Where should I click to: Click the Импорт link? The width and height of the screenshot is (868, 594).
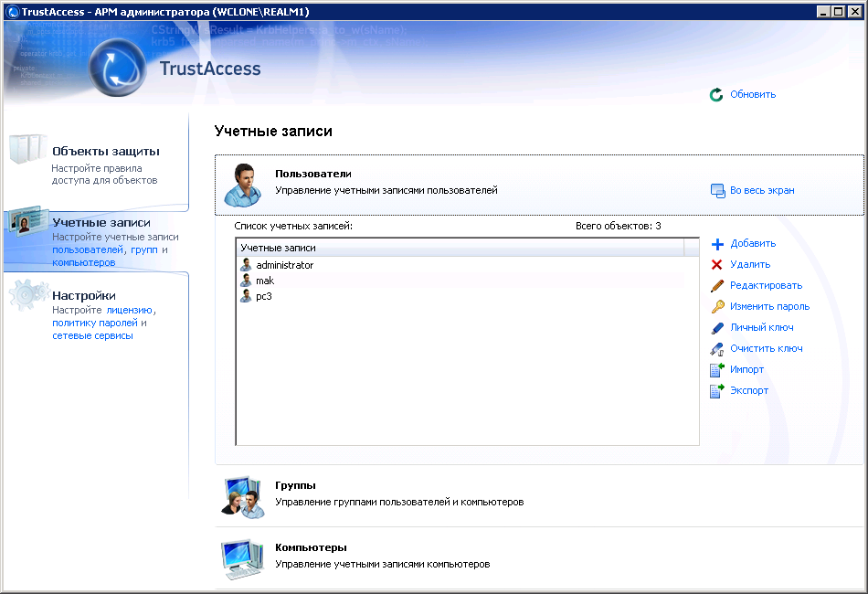click(x=746, y=369)
